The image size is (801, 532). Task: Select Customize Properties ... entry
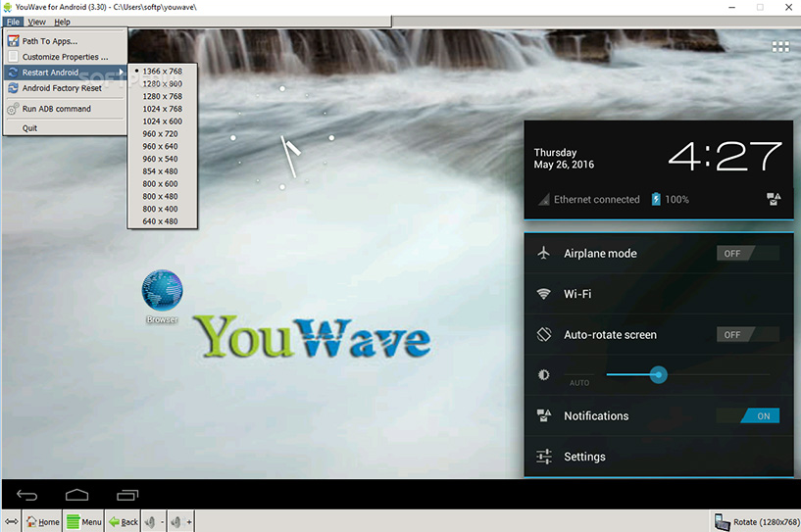coord(66,57)
